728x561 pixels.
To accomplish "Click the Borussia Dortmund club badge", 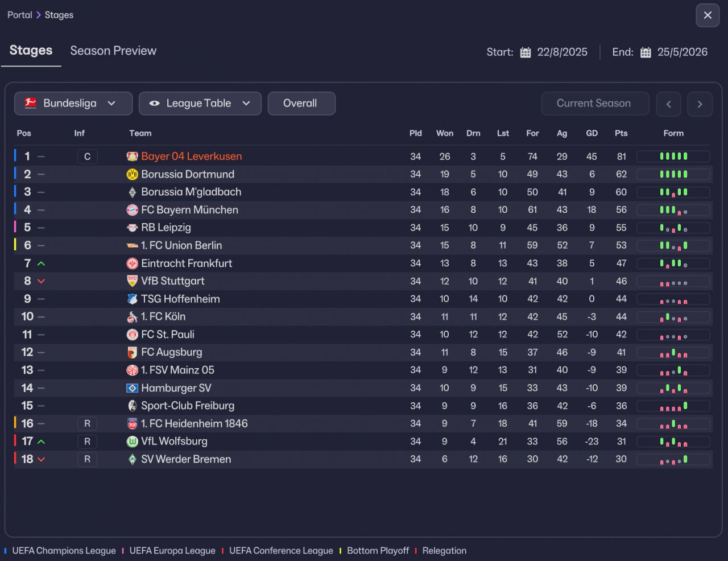I will point(132,174).
